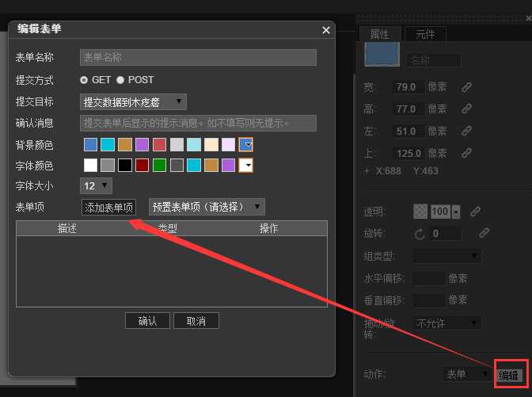Image resolution: width=532 pixels, height=397 pixels.
Task: Click the link icon beside the opacity value
Action: pyautogui.click(x=475, y=212)
